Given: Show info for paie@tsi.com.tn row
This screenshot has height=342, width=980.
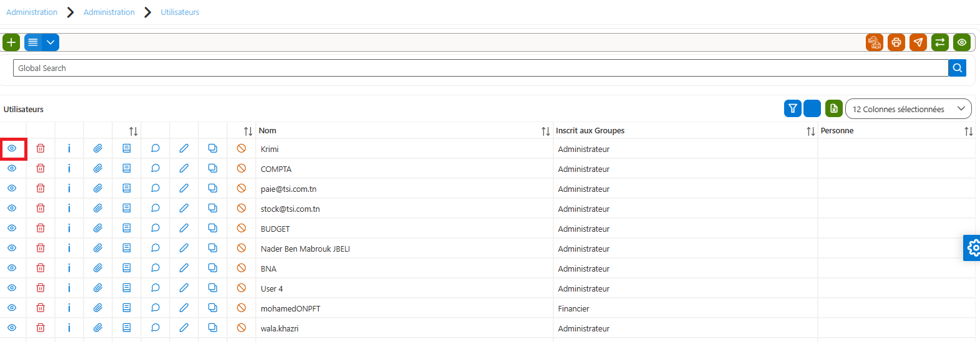Looking at the screenshot, I should (69, 188).
